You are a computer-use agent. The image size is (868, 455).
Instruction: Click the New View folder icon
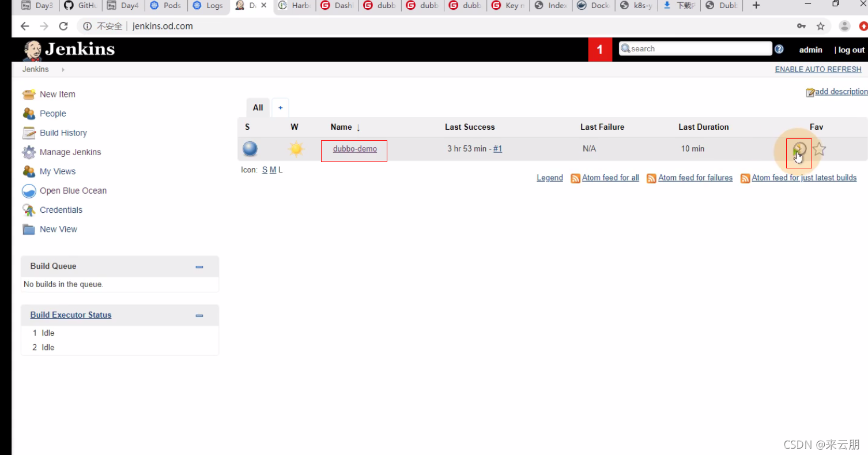(x=29, y=229)
